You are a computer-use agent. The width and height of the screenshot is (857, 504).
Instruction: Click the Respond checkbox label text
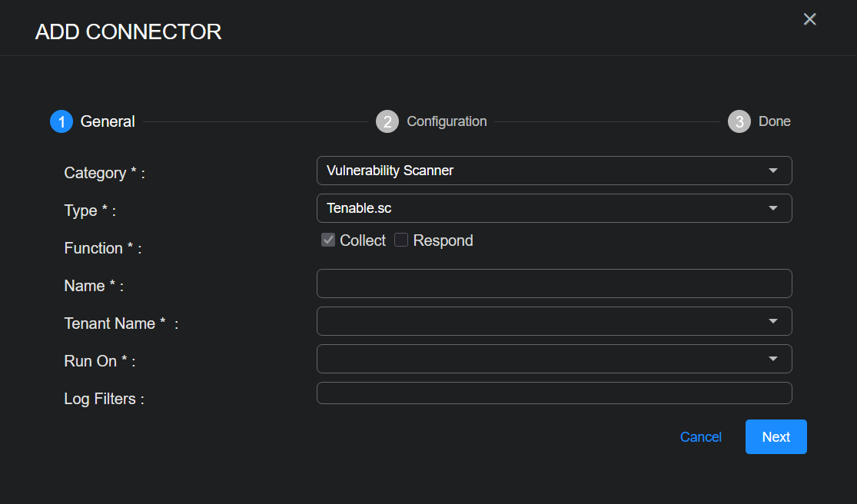(x=443, y=240)
